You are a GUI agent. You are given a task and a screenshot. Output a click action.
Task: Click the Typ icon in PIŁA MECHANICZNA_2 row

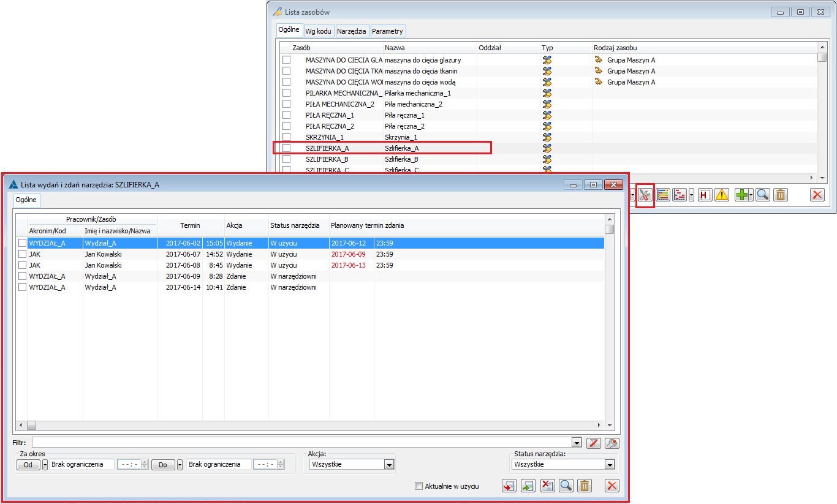(x=547, y=104)
